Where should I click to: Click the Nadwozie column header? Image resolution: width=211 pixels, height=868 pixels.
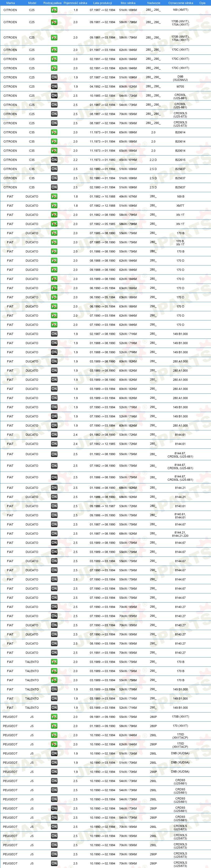tap(154, 3)
